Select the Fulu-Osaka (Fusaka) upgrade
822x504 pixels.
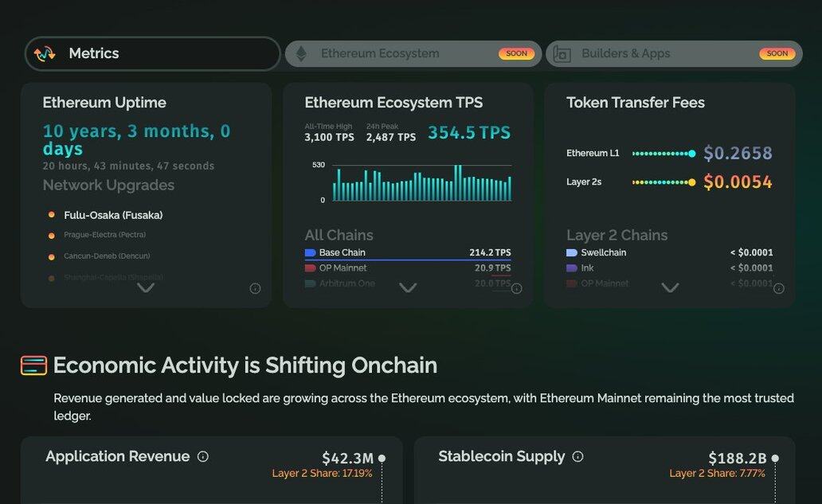click(113, 215)
